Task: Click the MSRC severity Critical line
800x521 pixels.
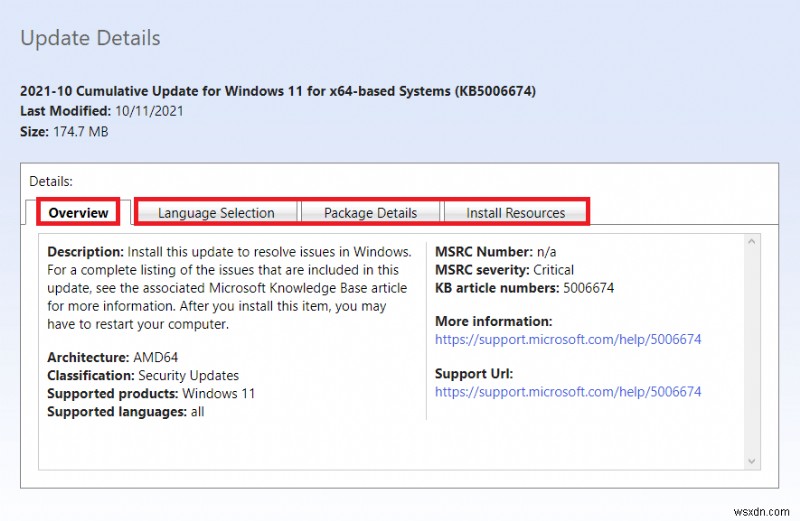Action: tap(504, 270)
